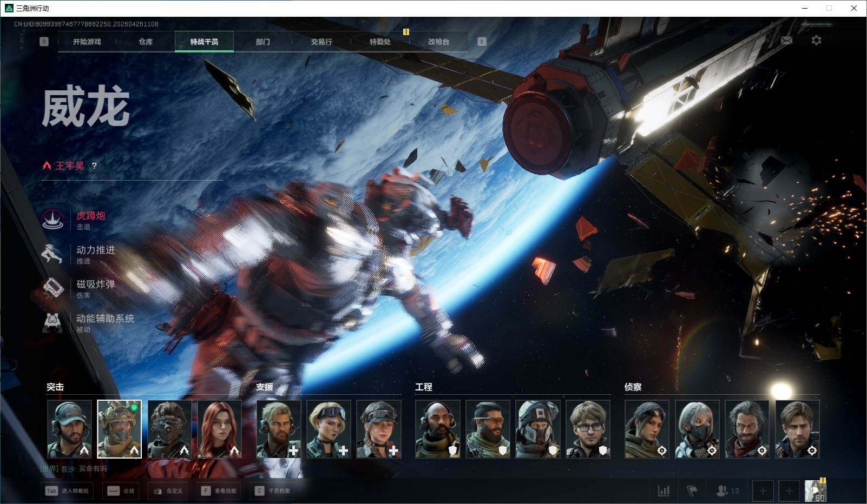The width and height of the screenshot is (867, 504).
Task: Select the bald bearded 工程 operator
Action: point(438,429)
